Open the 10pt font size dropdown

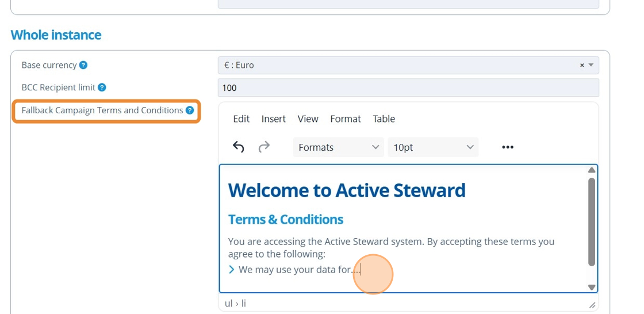[434, 147]
